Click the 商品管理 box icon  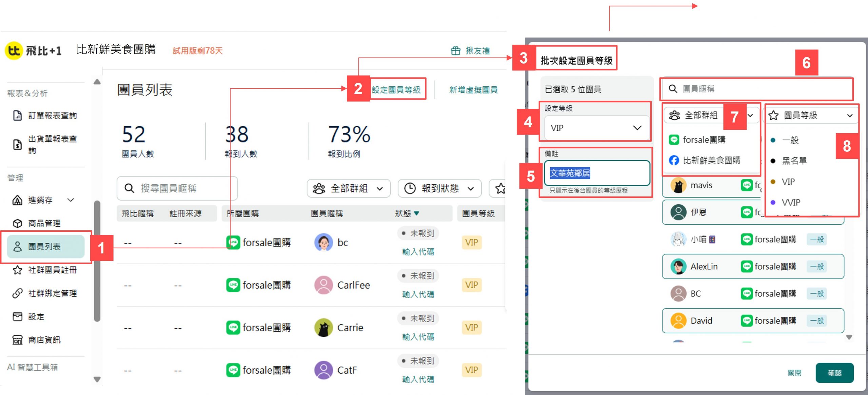17,223
